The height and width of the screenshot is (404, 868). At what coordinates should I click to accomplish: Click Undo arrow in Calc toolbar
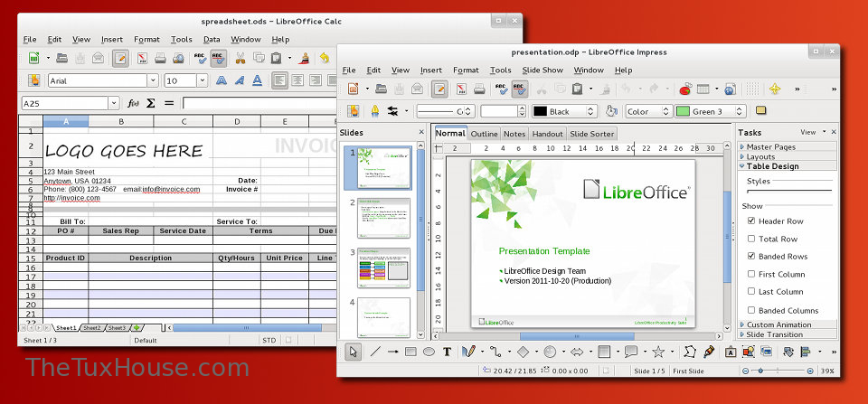(325, 58)
